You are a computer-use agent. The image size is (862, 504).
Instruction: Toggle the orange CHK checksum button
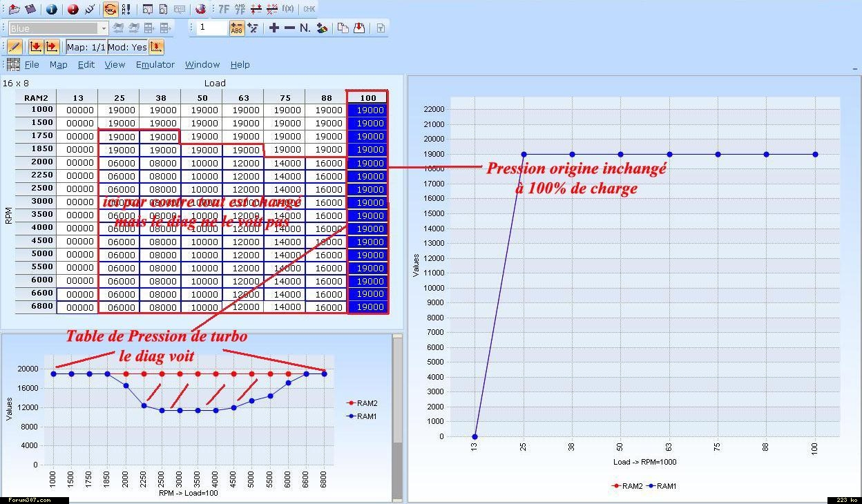(110, 9)
